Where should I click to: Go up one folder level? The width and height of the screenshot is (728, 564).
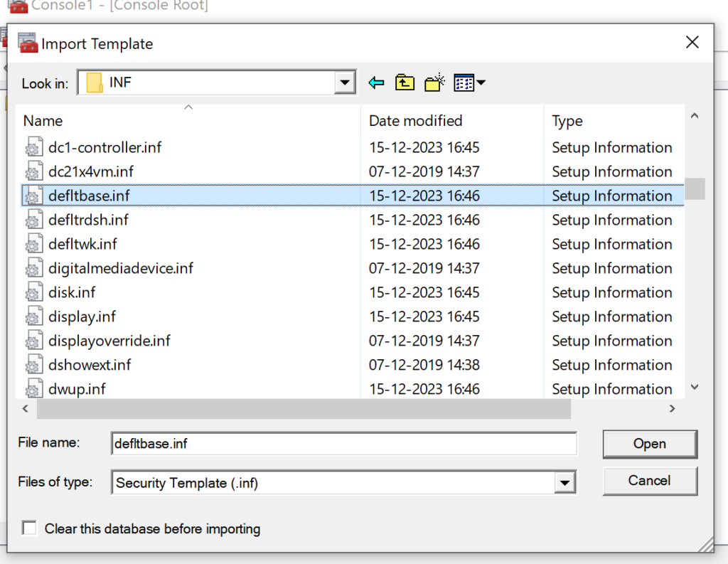[405, 83]
